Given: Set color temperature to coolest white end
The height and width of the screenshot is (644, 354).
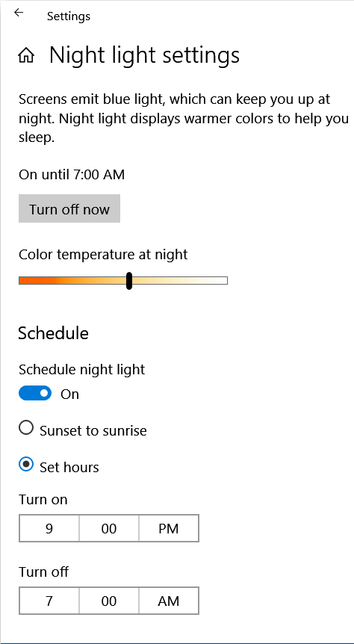Looking at the screenshot, I should click(225, 280).
